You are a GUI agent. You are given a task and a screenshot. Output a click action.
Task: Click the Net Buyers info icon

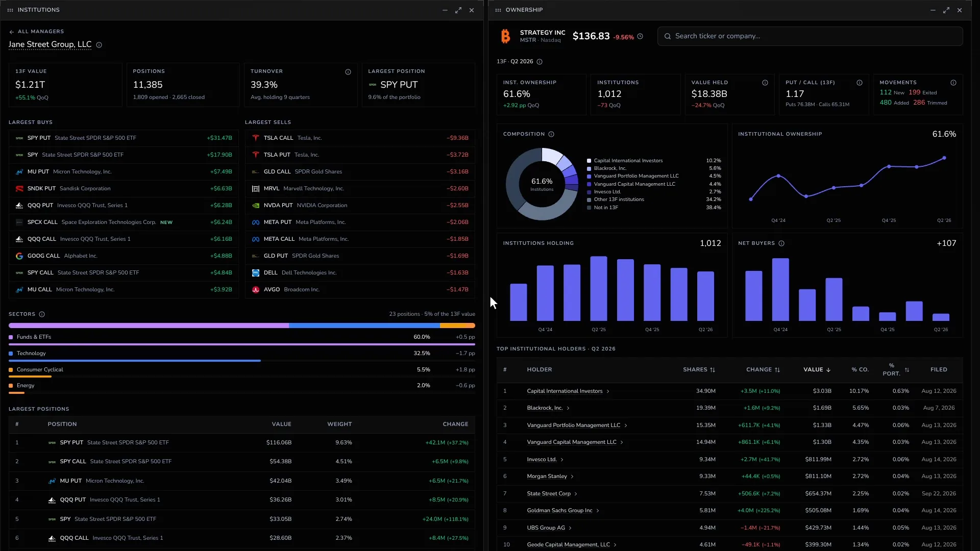pyautogui.click(x=781, y=243)
